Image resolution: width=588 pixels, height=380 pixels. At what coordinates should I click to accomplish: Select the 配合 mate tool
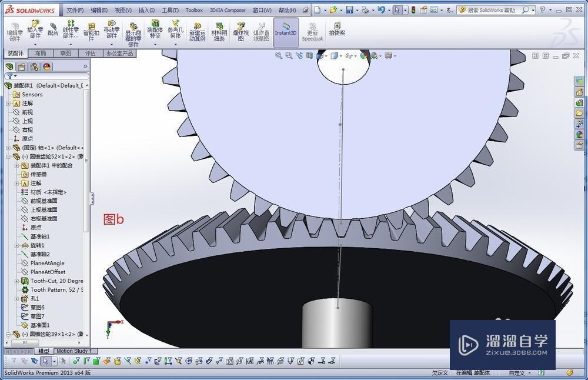tap(53, 29)
